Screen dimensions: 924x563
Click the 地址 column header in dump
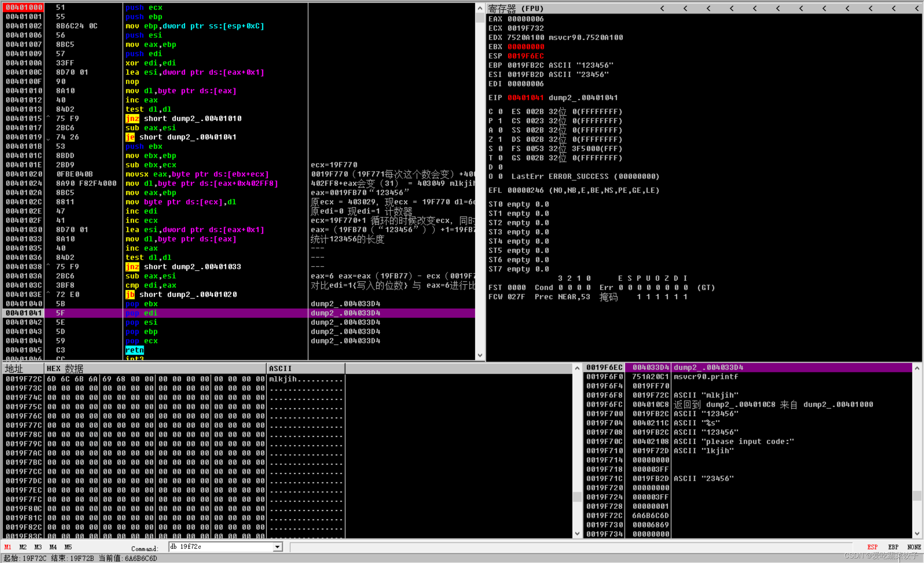(x=23, y=369)
